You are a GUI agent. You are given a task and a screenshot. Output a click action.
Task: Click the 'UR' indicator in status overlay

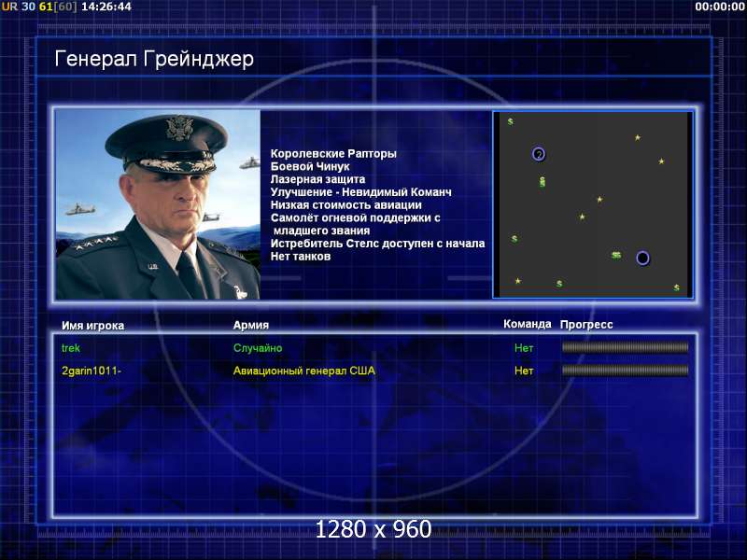tap(9, 7)
